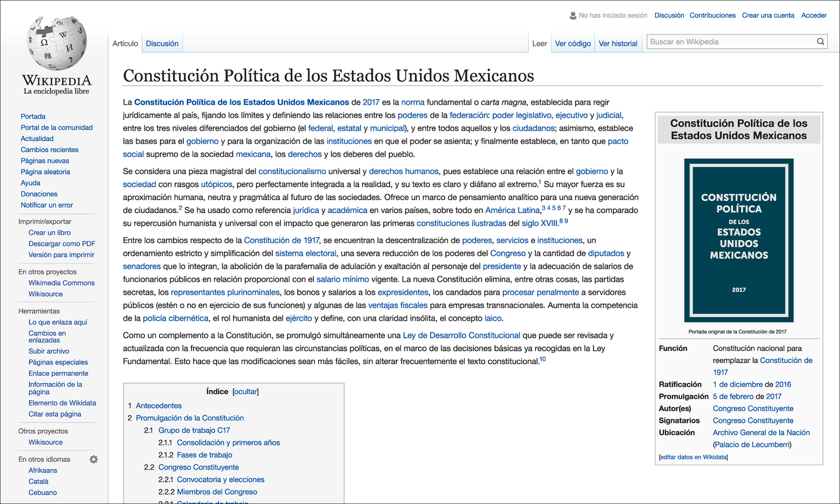Click 'Descargar como PDF'
This screenshot has width=840, height=504.
pos(62,243)
